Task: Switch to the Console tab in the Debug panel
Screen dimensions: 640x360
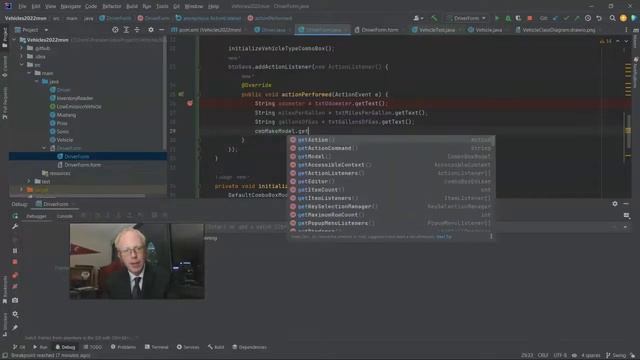Action: (x=64, y=216)
